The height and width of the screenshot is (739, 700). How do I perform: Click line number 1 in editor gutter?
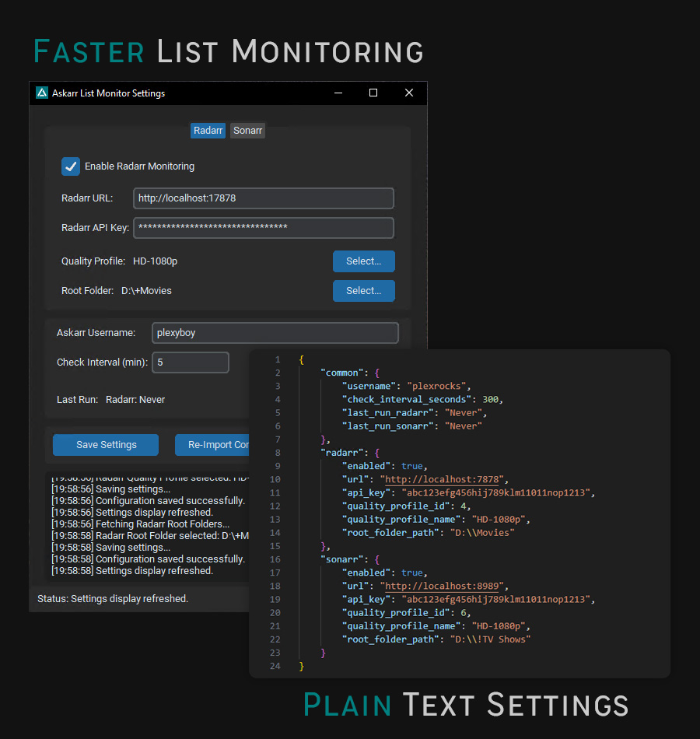[x=278, y=359]
